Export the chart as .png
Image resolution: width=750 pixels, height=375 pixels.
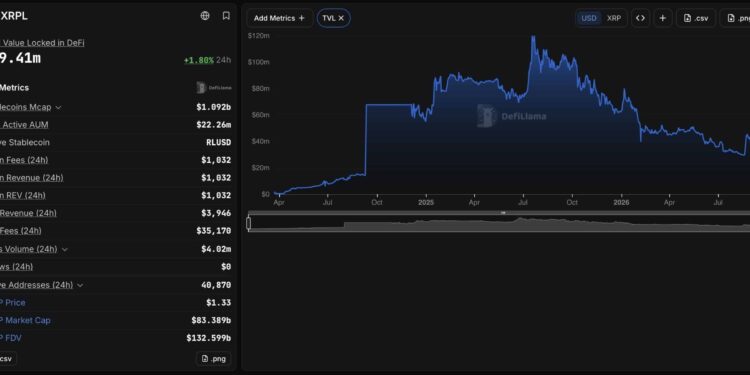(x=737, y=18)
